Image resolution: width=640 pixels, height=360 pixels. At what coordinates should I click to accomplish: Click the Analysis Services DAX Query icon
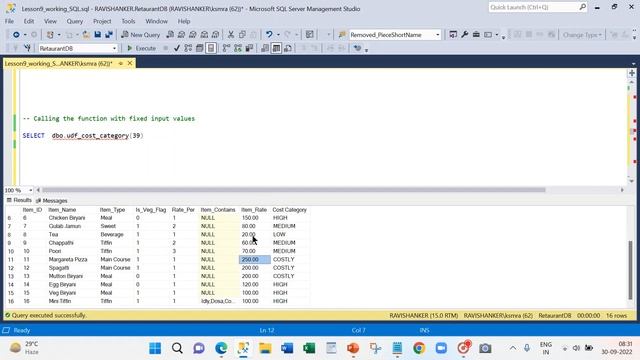pyautogui.click(x=216, y=35)
